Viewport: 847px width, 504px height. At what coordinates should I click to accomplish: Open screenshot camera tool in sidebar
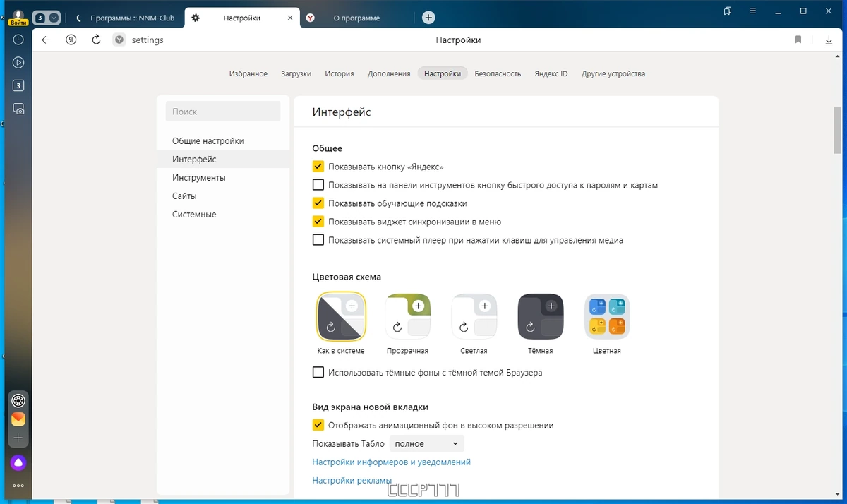[x=18, y=109]
